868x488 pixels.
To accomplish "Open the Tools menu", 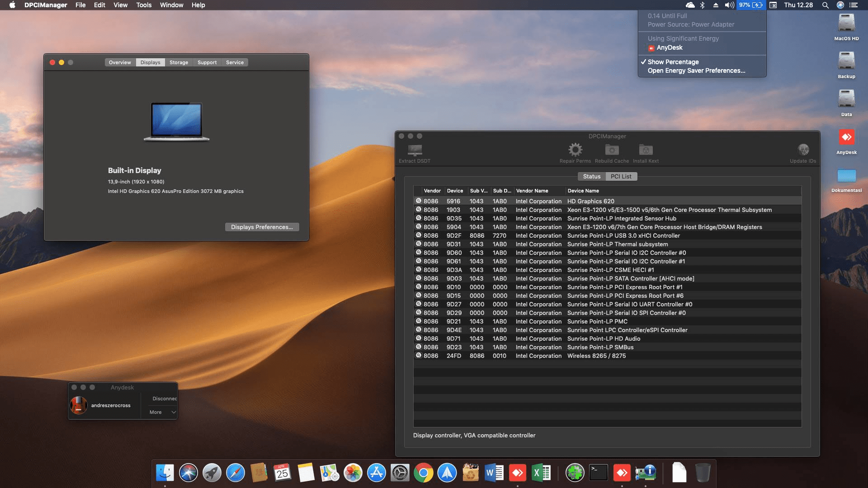I will pyautogui.click(x=144, y=5).
